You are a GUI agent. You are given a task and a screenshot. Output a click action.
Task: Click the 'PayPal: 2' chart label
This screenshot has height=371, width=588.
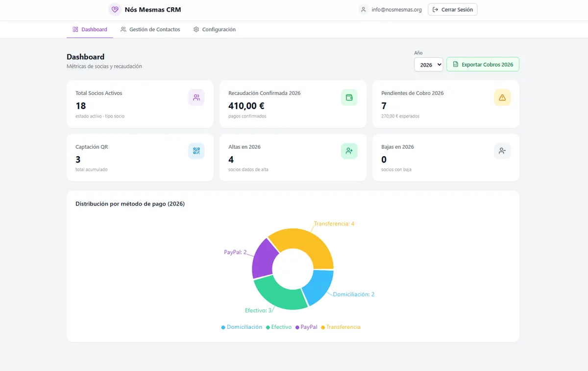click(x=235, y=253)
